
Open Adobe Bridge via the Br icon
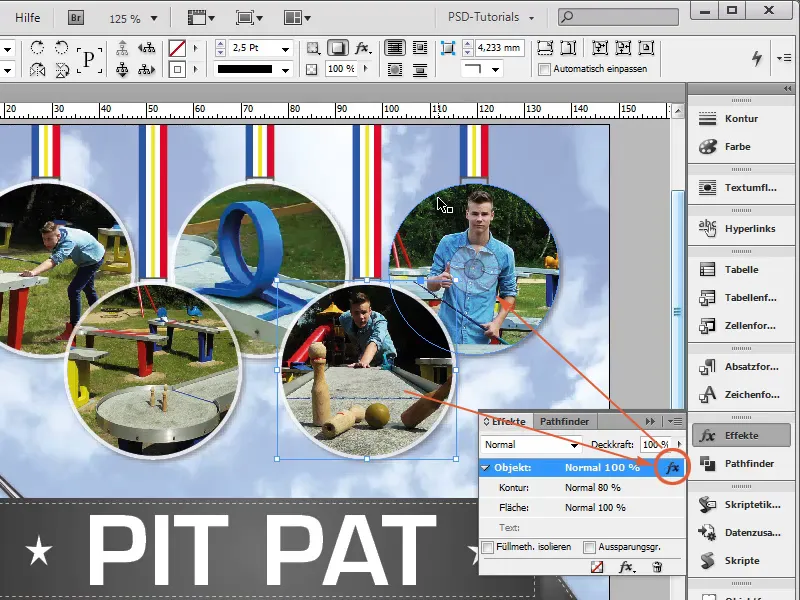point(74,16)
